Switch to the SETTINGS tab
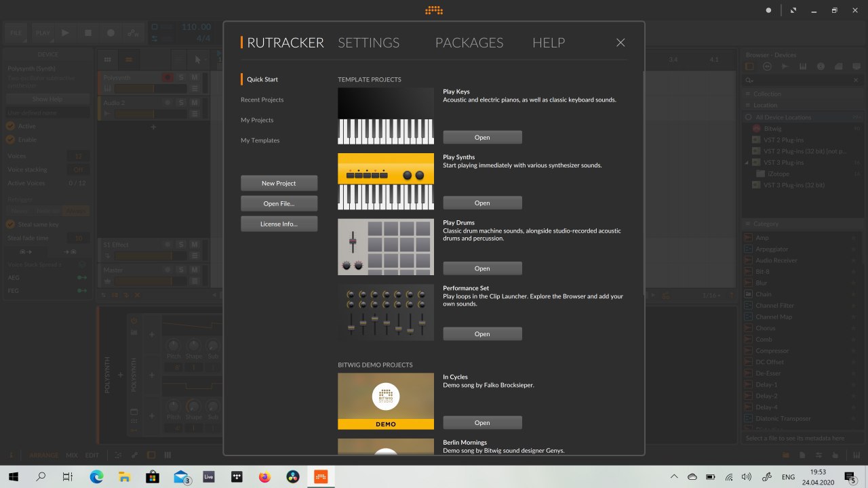Image resolution: width=868 pixels, height=488 pixels. 368,43
